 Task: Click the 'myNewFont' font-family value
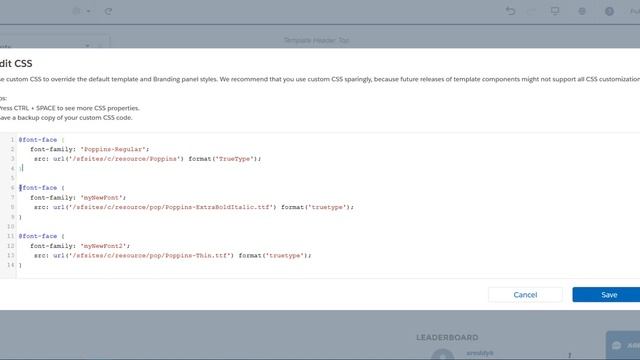pos(102,198)
